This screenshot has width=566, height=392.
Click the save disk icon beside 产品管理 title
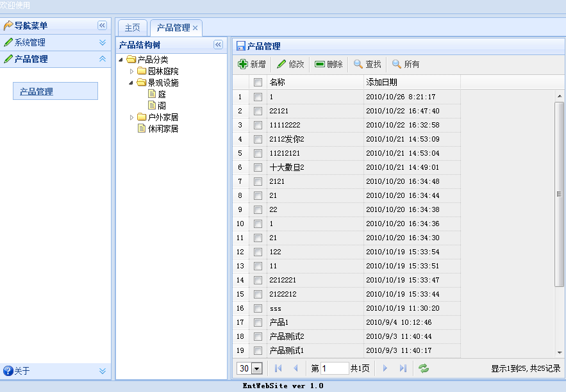[241, 46]
